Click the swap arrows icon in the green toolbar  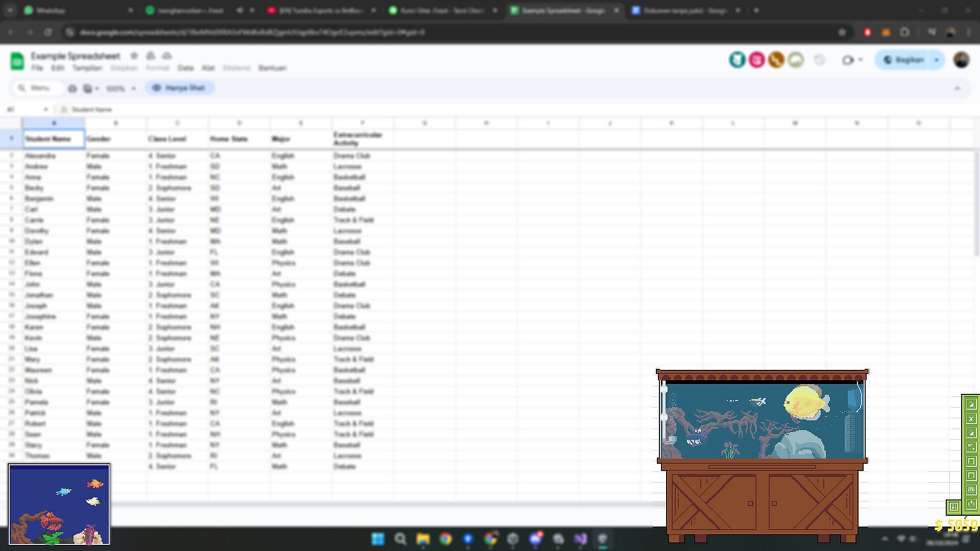[x=971, y=447]
